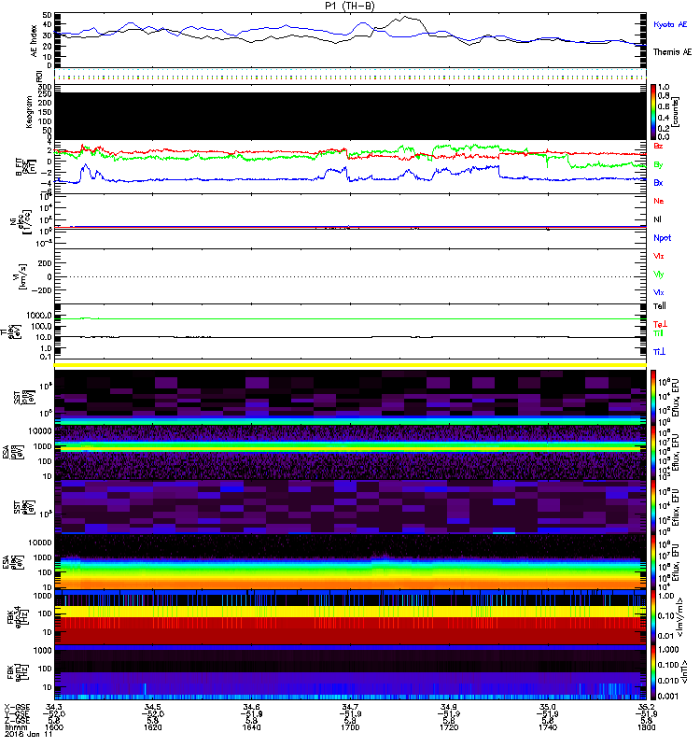The image size is (700, 747).
Task: Select the Kyoto AE legend label
Action: coord(670,24)
